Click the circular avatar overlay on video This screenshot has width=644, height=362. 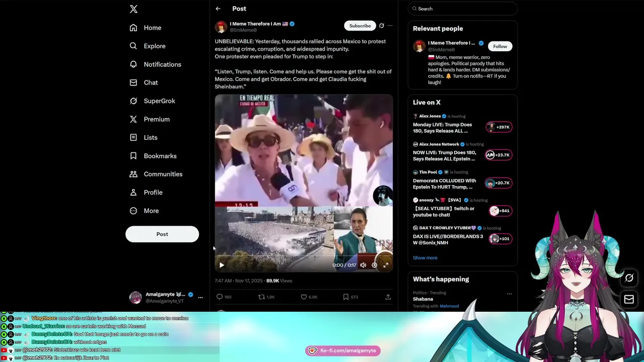(x=382, y=196)
